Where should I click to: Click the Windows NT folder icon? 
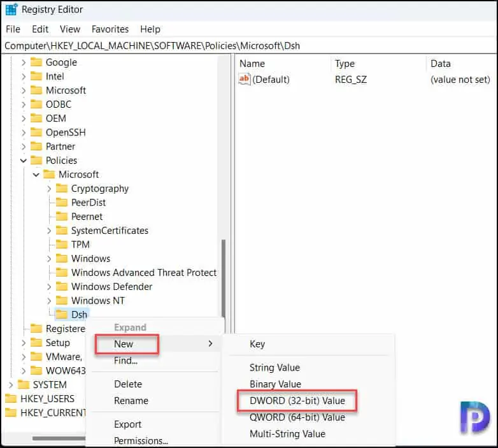click(62, 300)
